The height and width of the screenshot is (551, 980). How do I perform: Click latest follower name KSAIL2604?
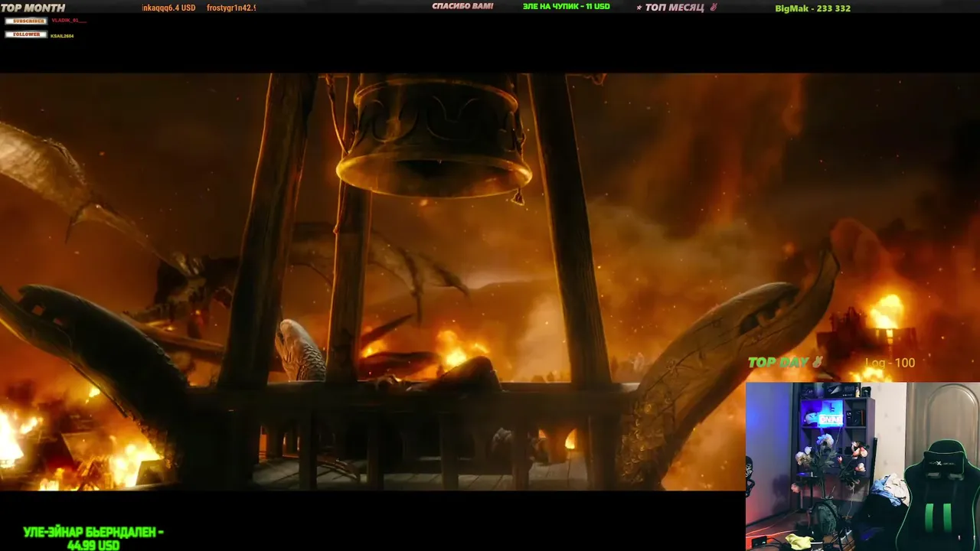pos(63,35)
